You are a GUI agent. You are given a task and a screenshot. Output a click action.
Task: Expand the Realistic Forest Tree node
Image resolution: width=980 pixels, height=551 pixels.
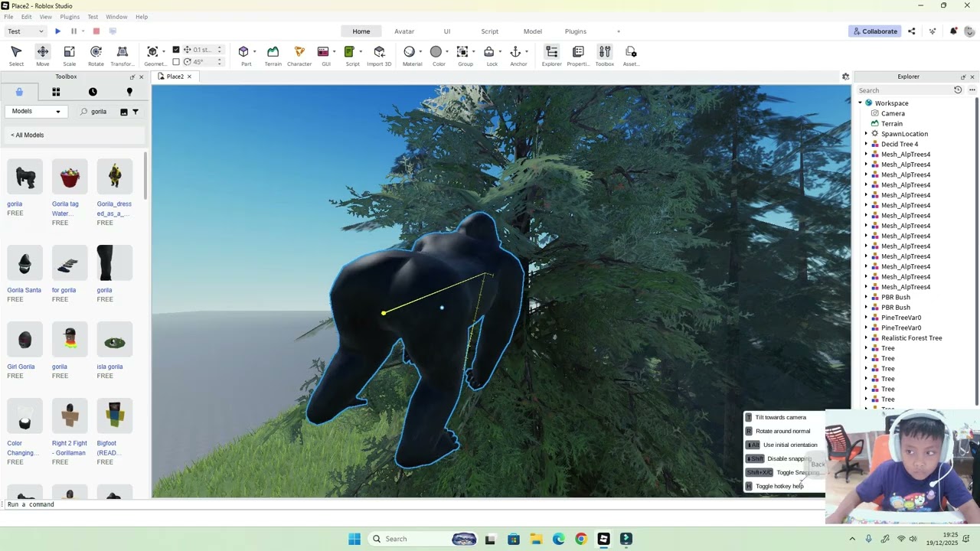pos(866,338)
